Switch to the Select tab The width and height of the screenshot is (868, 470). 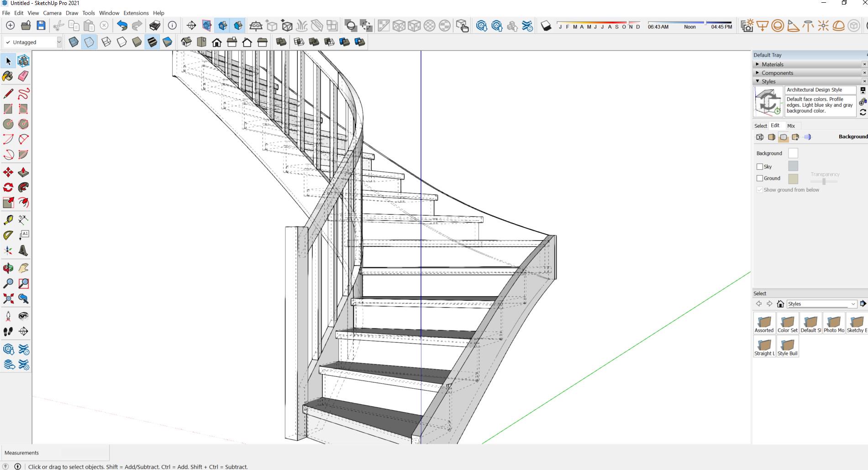[x=761, y=126]
